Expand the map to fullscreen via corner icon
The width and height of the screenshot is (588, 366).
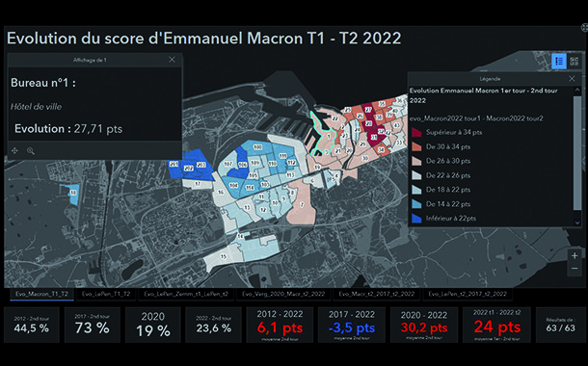point(584,27)
